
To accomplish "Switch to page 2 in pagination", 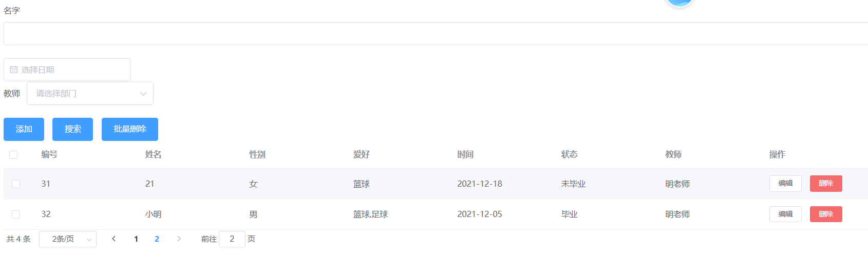I will tap(157, 239).
